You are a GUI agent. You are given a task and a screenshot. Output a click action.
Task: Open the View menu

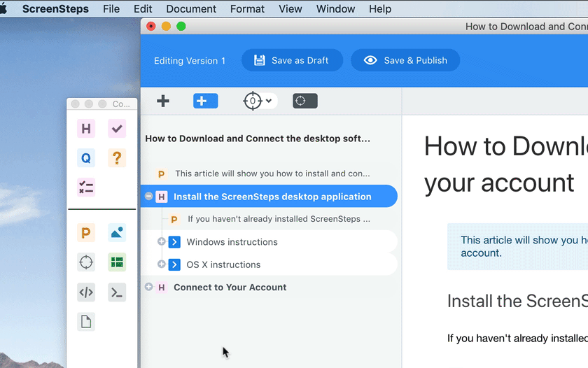(290, 8)
